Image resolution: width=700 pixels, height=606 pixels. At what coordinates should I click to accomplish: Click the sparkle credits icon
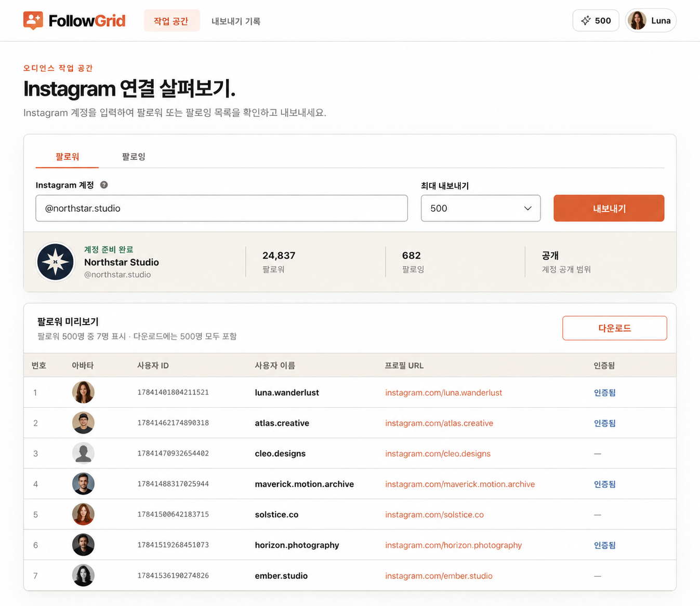pos(586,21)
